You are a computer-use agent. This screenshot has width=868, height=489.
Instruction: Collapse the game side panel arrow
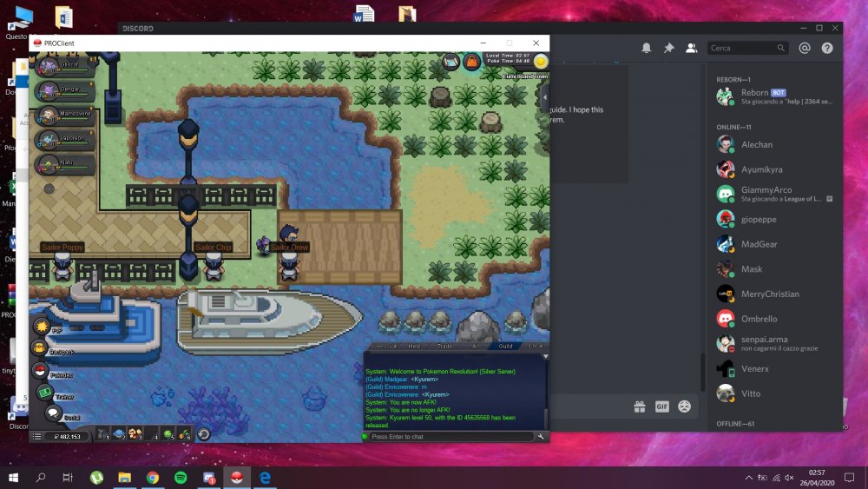tap(544, 98)
